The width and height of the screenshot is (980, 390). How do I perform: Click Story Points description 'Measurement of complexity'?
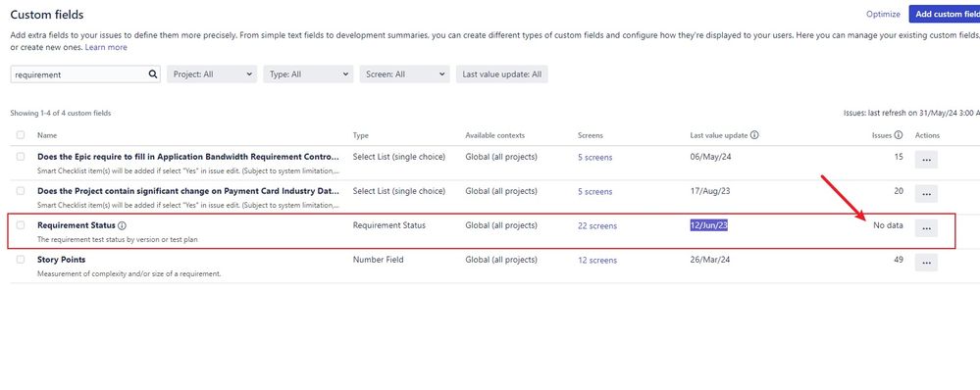tap(129, 273)
